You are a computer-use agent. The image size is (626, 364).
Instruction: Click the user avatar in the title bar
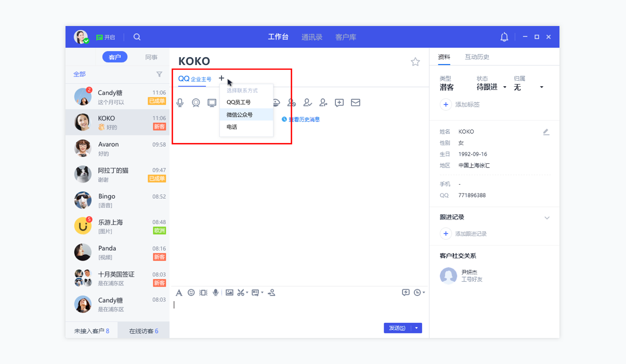tap(81, 37)
